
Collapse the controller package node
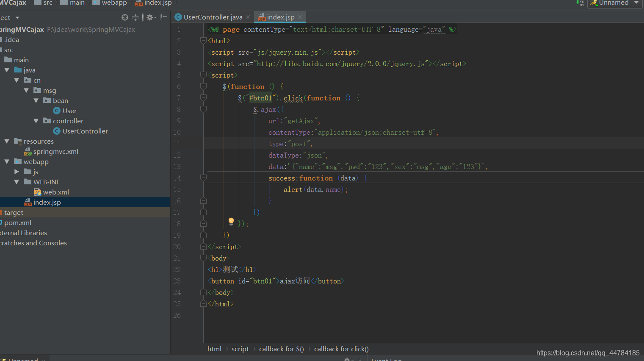[36, 121]
